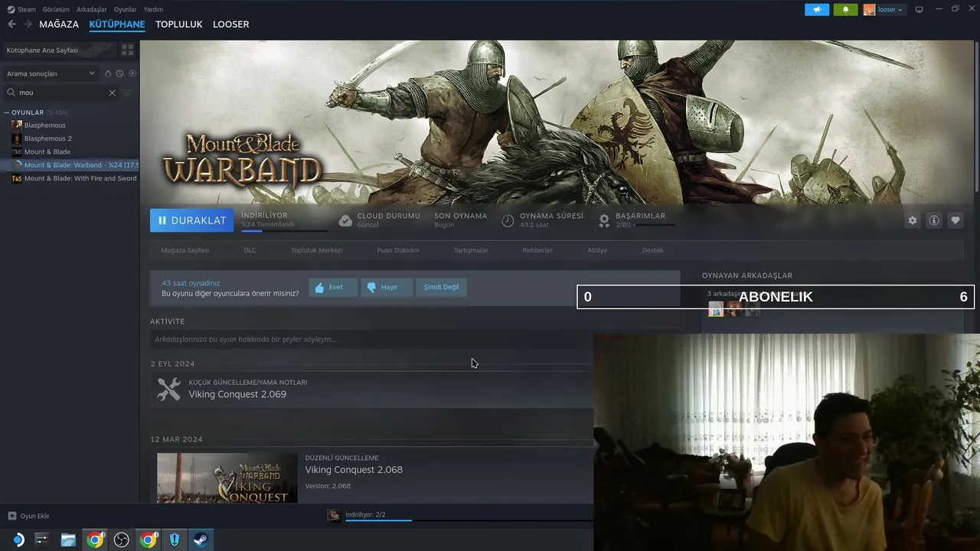This screenshot has height=551, width=980.
Task: Open the green notifications bell
Action: click(x=845, y=10)
